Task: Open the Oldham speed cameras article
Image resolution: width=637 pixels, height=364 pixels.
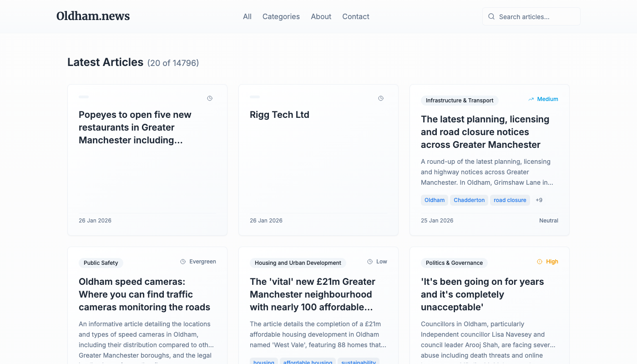Action: coord(144,294)
